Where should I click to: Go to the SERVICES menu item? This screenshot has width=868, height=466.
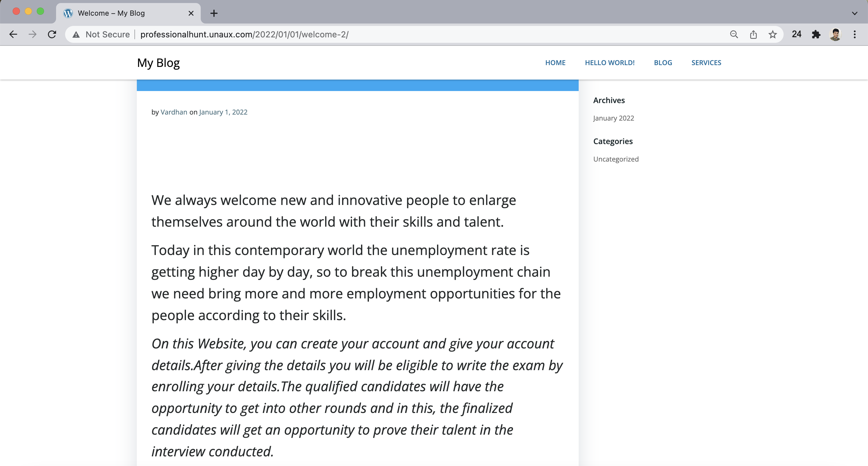pos(706,63)
